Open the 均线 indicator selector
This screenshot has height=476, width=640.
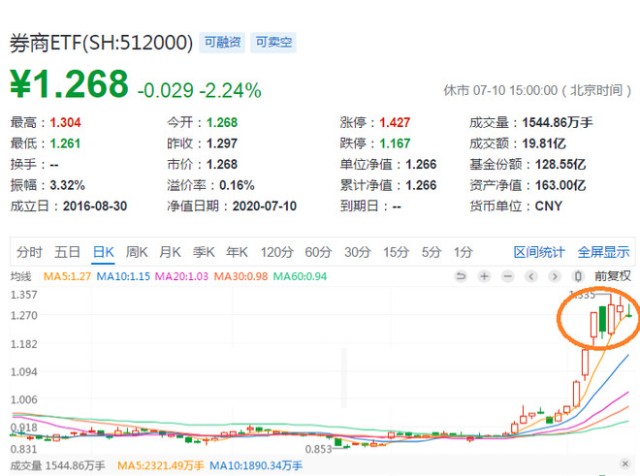point(20,276)
